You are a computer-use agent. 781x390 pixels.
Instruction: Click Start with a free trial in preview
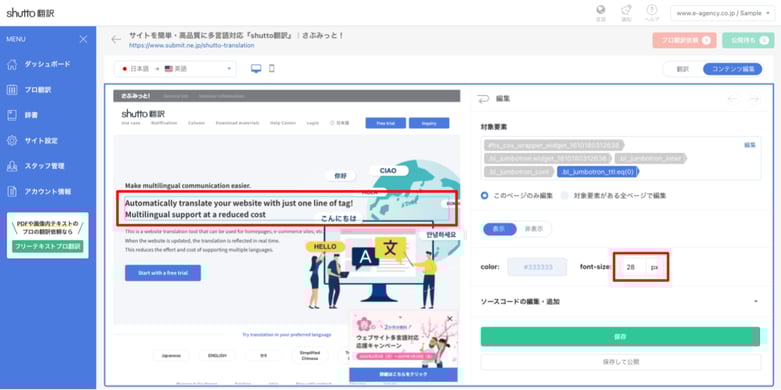pos(163,273)
